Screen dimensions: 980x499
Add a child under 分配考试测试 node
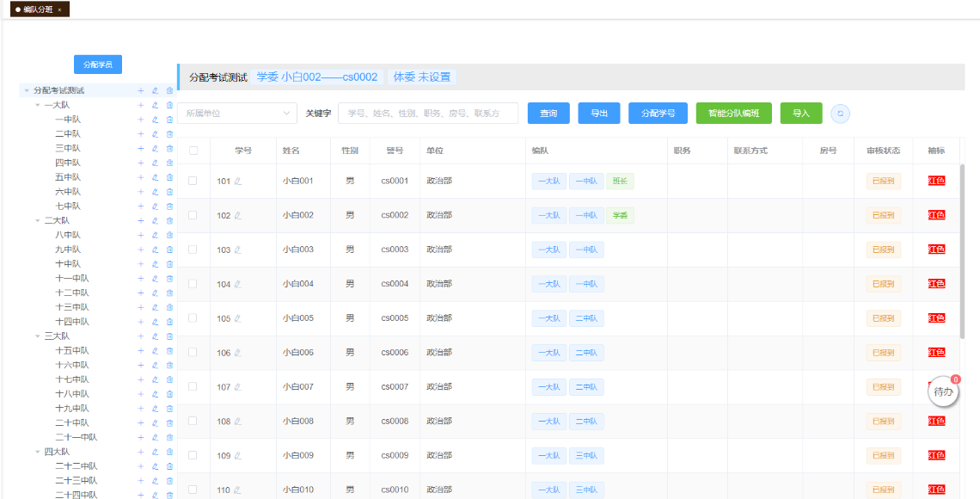tap(141, 90)
